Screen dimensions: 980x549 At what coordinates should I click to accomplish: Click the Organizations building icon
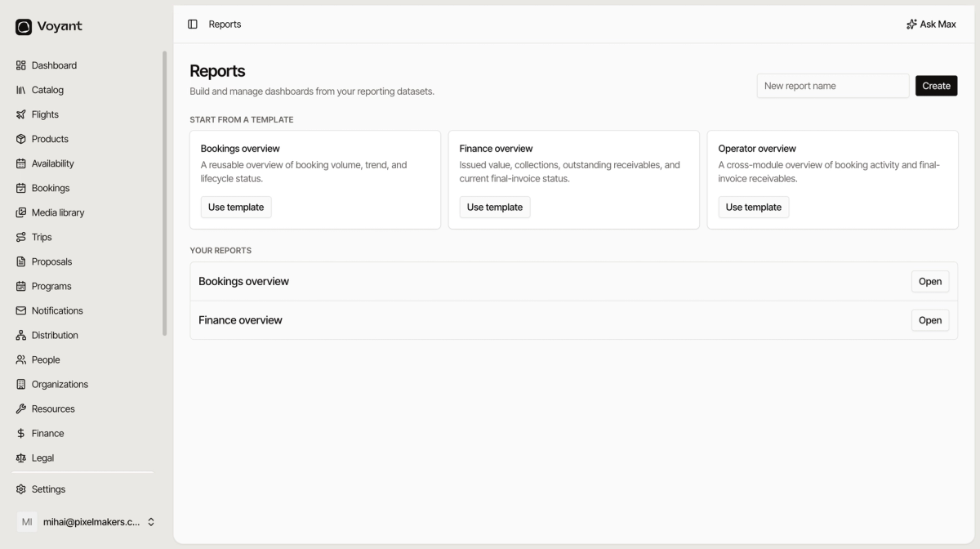tap(21, 384)
